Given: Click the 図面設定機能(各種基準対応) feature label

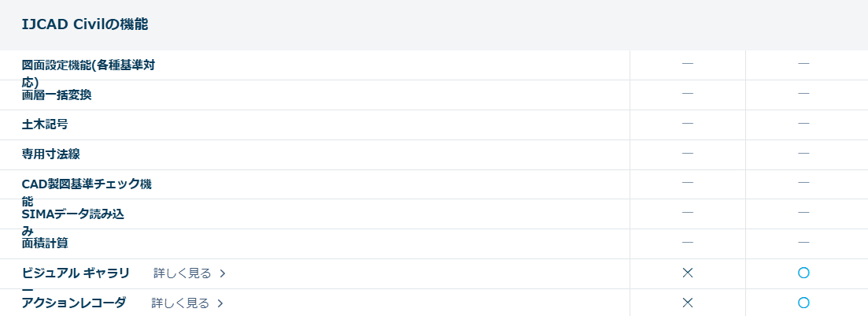Looking at the screenshot, I should 88,65.
